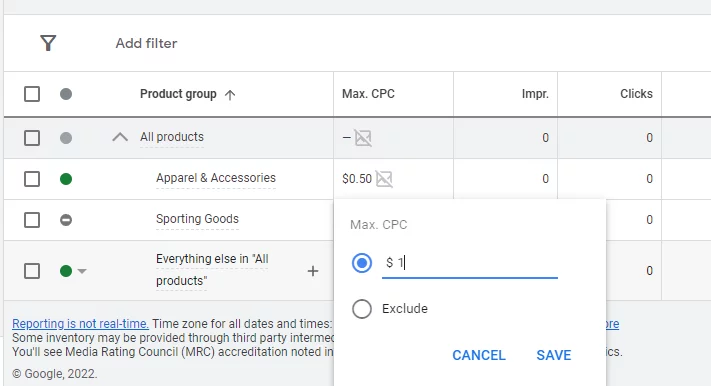Click the Sporting Goods label
This screenshot has width=711, height=386.
click(197, 219)
